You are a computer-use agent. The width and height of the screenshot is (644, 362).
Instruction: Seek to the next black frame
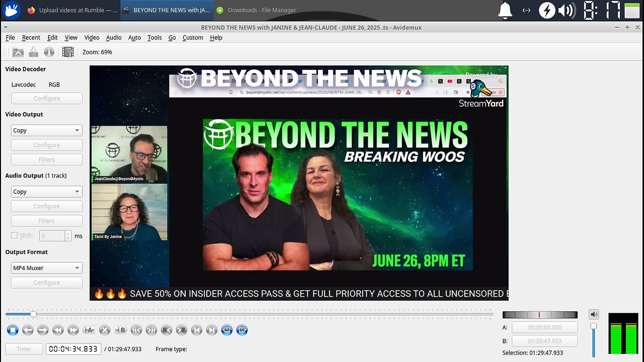coord(182,330)
